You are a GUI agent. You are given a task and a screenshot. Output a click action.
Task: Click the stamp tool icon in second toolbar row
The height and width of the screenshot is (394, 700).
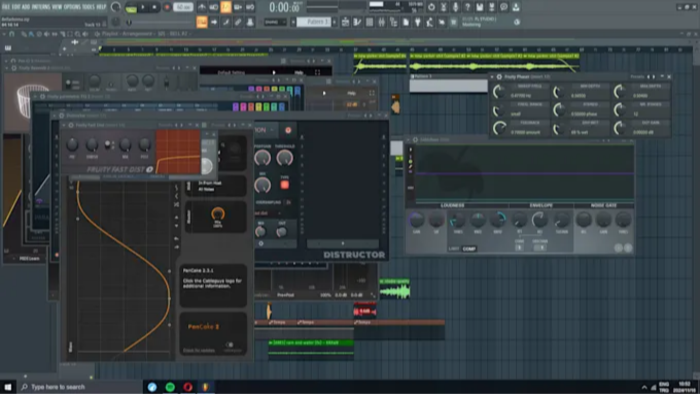[x=250, y=22]
